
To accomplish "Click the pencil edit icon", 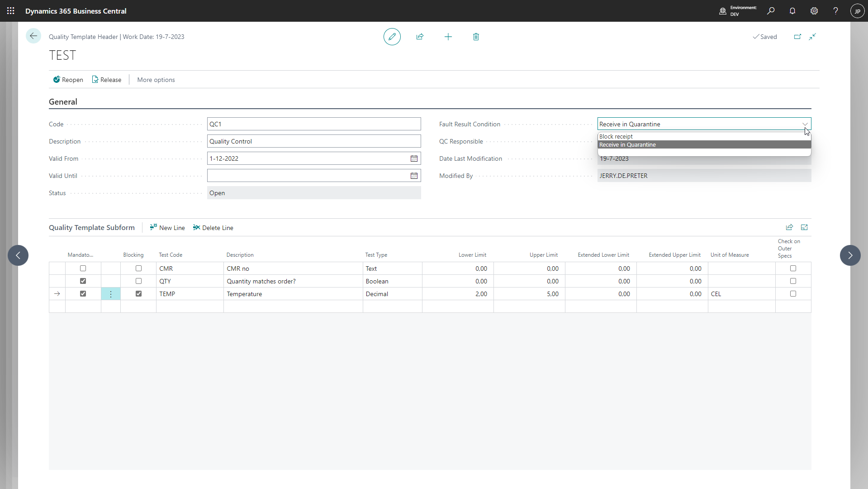I will click(392, 37).
